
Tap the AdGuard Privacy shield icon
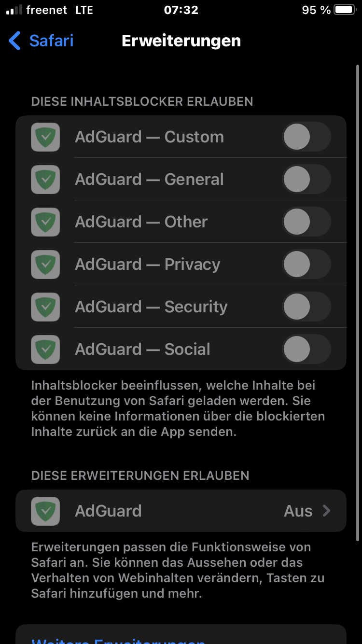point(45,265)
